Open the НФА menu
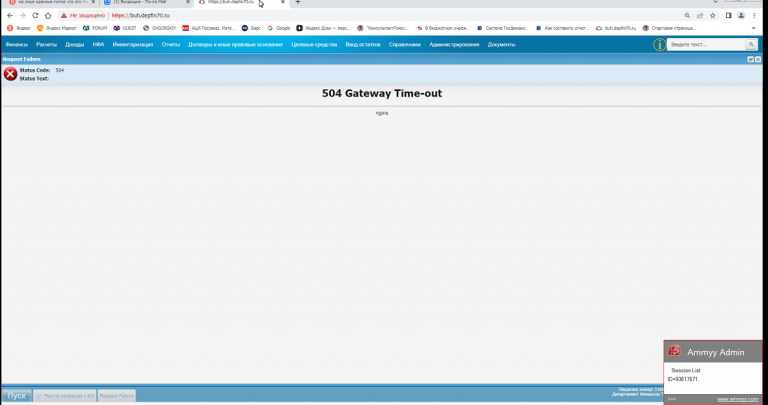Image resolution: width=768 pixels, height=405 pixels. pyautogui.click(x=98, y=45)
